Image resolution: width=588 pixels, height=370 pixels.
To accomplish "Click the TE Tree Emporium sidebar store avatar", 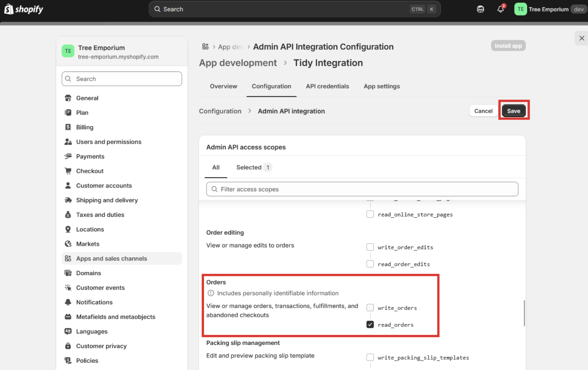I will click(68, 51).
